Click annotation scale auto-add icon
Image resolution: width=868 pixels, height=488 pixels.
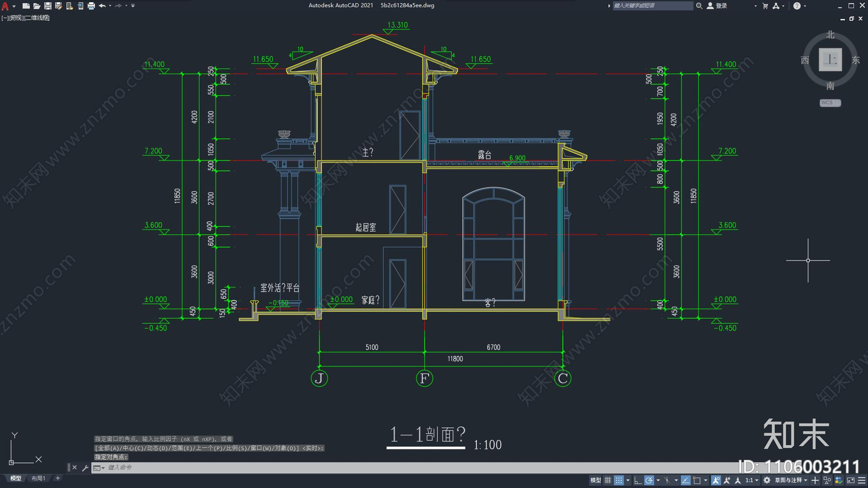[x=726, y=480]
